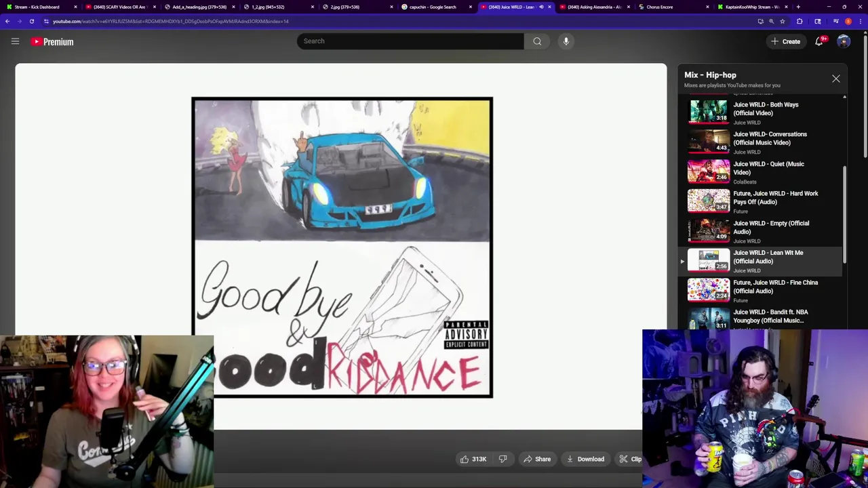Click the Create button
Screen dimensions: 868x488
point(785,41)
